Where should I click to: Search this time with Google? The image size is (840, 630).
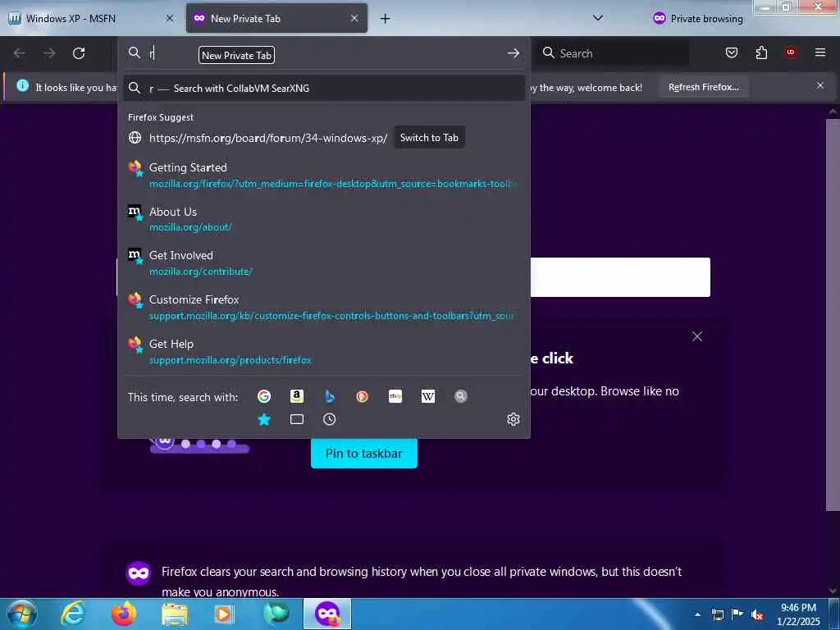coord(264,396)
